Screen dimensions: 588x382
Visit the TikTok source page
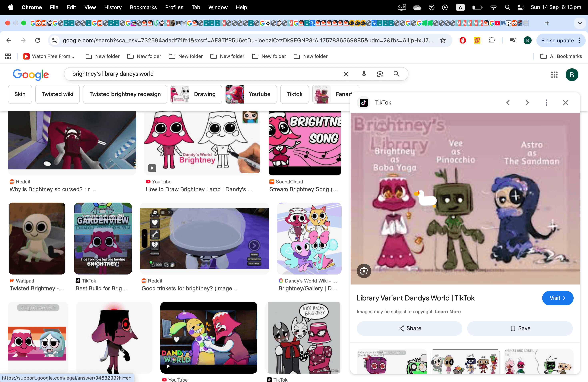tap(557, 298)
